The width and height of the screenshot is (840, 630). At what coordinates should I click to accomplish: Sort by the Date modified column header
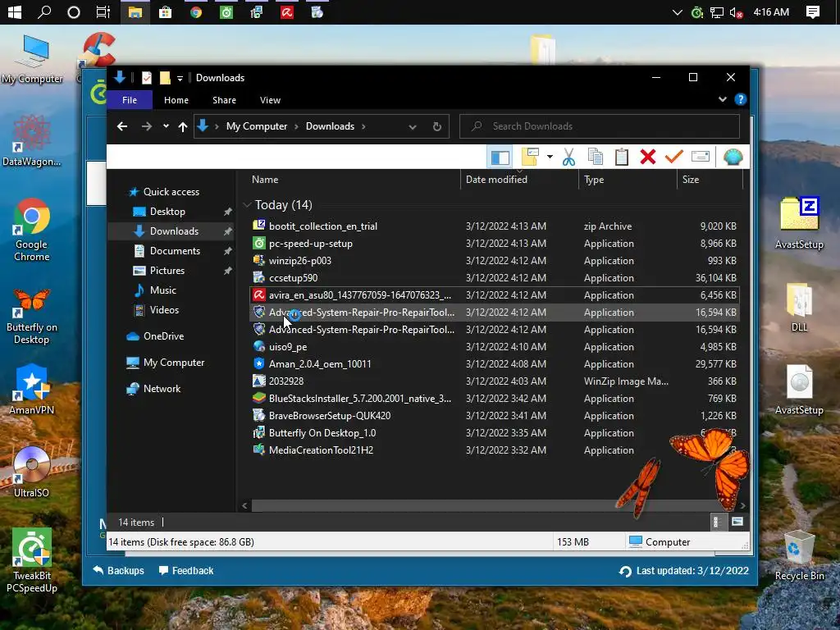point(519,180)
